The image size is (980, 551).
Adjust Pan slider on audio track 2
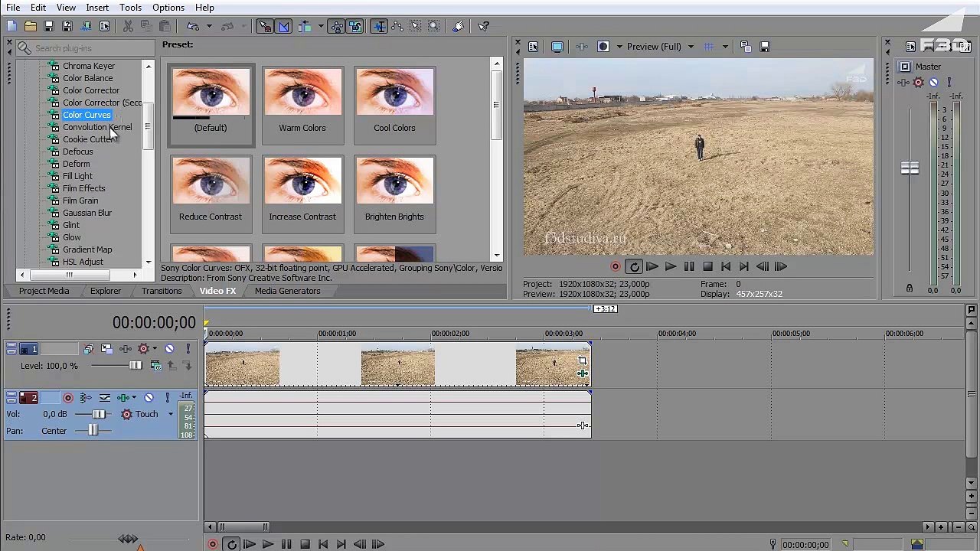[x=93, y=431]
